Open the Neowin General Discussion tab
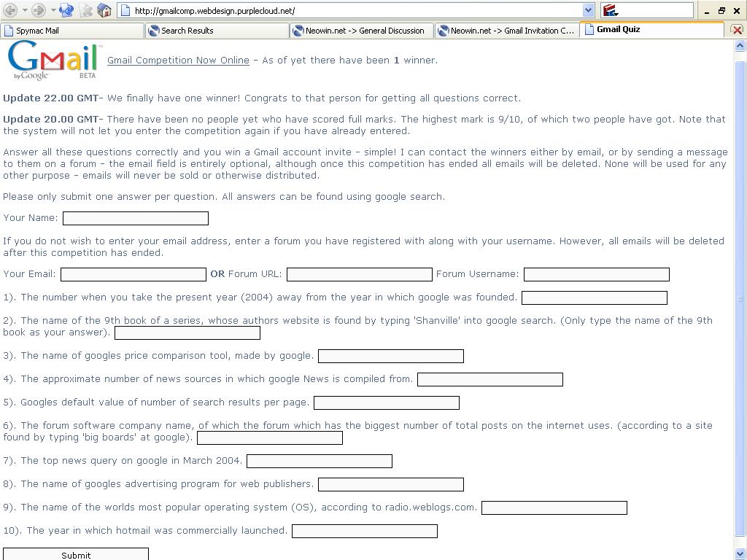The image size is (747, 560). pos(362,31)
